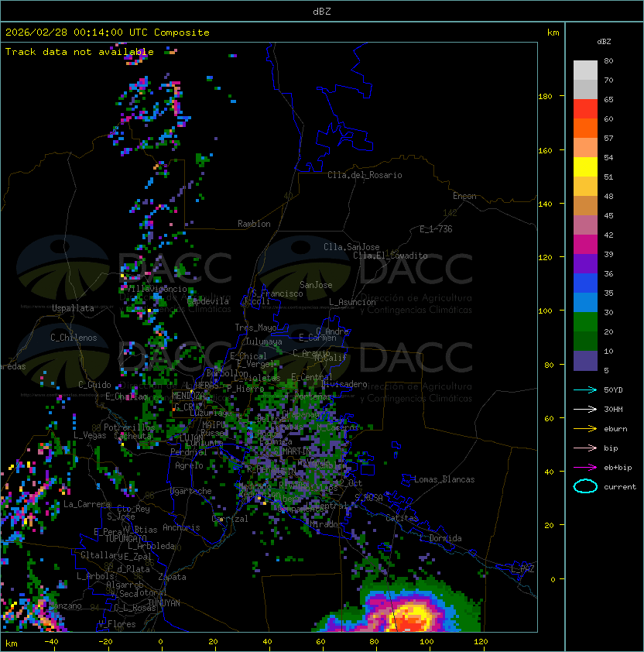The image size is (644, 652).
Task: Click the '30HM' legend label
Action: point(613,410)
